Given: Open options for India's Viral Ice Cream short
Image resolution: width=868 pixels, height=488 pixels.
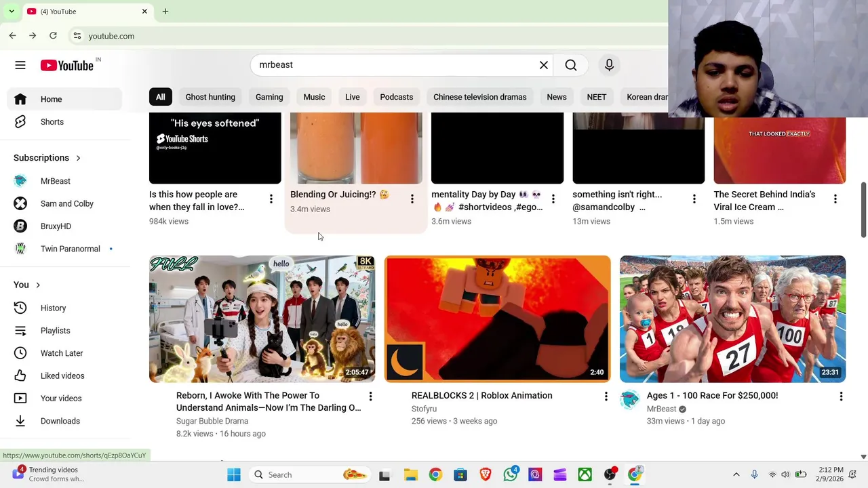Looking at the screenshot, I should (835, 199).
